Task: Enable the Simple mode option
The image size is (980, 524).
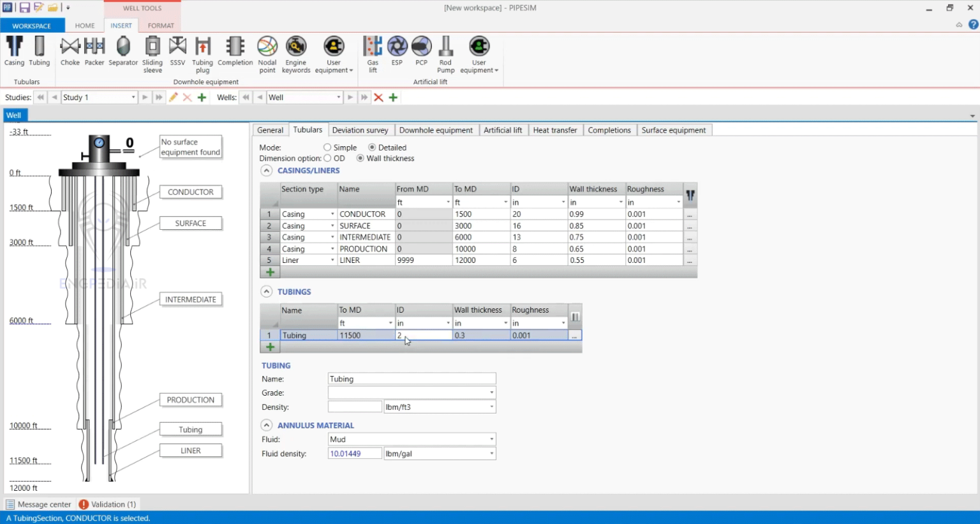Action: tap(326, 147)
